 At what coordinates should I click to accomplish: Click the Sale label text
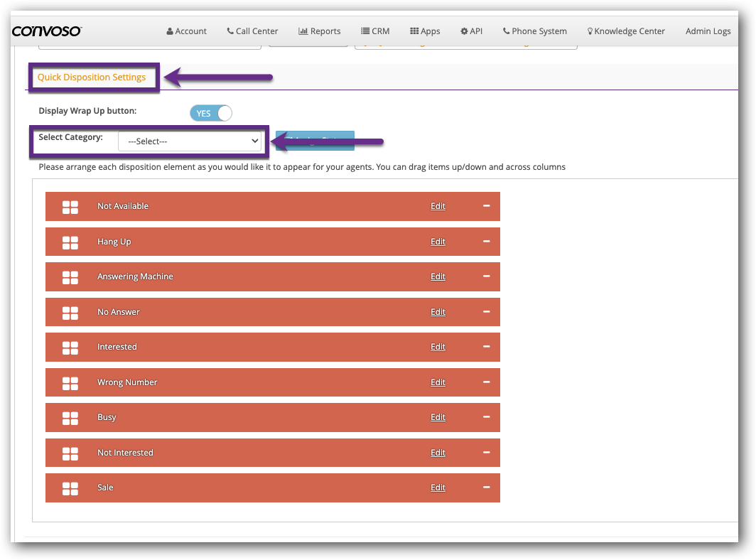(105, 488)
